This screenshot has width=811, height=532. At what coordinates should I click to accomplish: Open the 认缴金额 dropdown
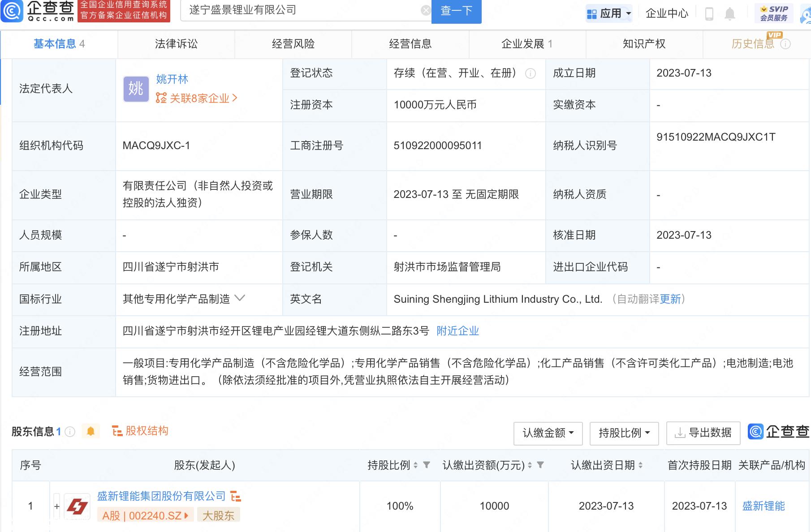548,433
